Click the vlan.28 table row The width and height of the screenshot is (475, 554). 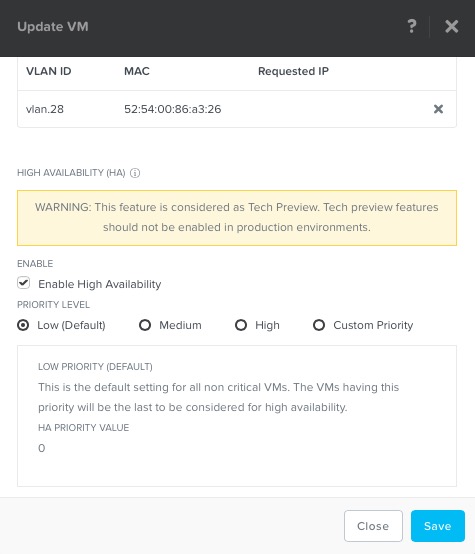tap(237, 109)
